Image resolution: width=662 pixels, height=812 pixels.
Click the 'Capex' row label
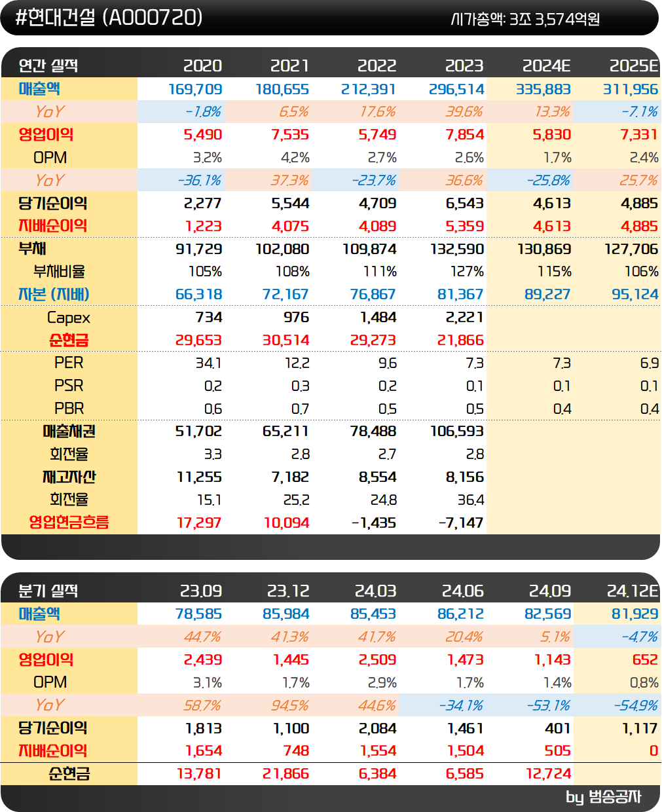[x=69, y=318]
